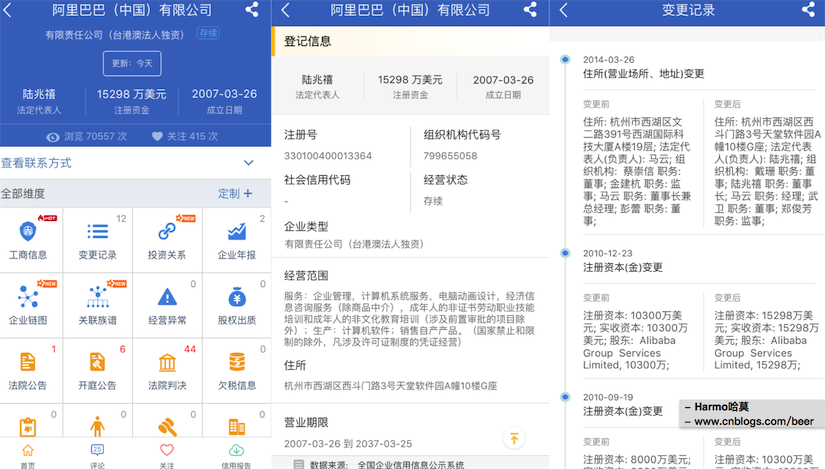Tap the 更新: 今天 button
825x469 pixels.
[x=132, y=64]
